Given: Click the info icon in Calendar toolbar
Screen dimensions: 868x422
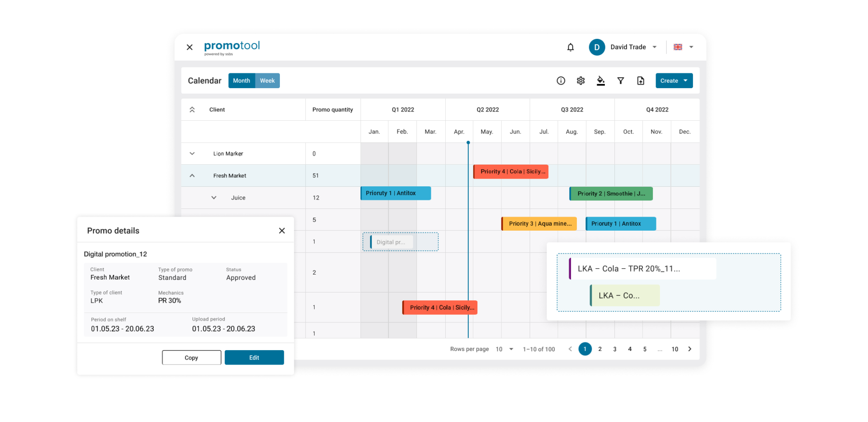Looking at the screenshot, I should pyautogui.click(x=561, y=81).
